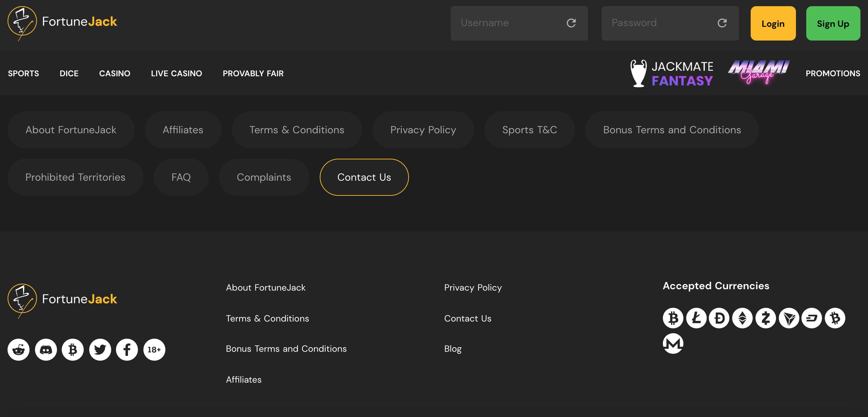Click the FortuneJack logo in the header
Screen dimensions: 868x417
click(x=62, y=23)
